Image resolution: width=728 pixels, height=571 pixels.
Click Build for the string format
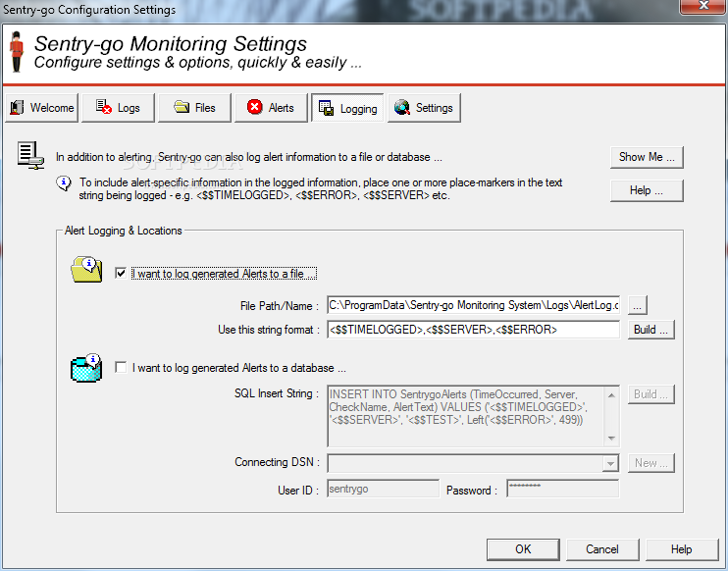coord(650,330)
